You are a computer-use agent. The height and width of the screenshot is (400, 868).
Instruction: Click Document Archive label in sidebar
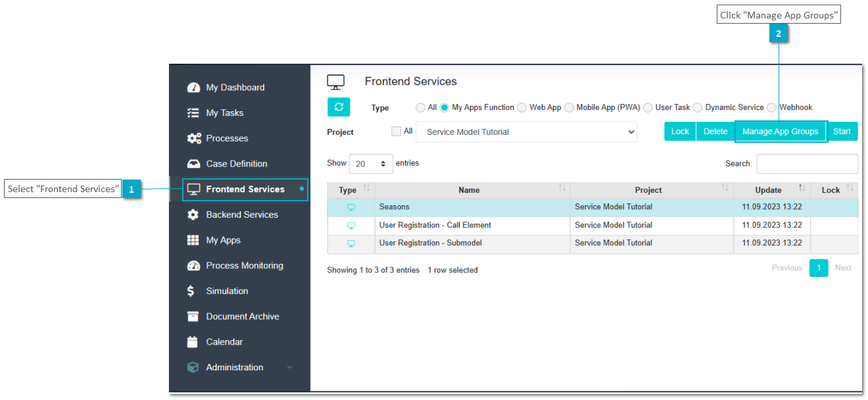tap(243, 316)
